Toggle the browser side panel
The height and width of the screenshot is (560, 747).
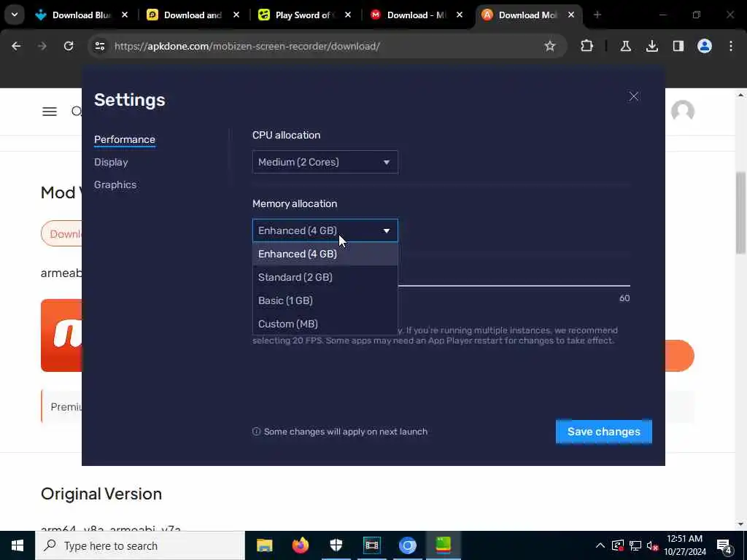[678, 46]
